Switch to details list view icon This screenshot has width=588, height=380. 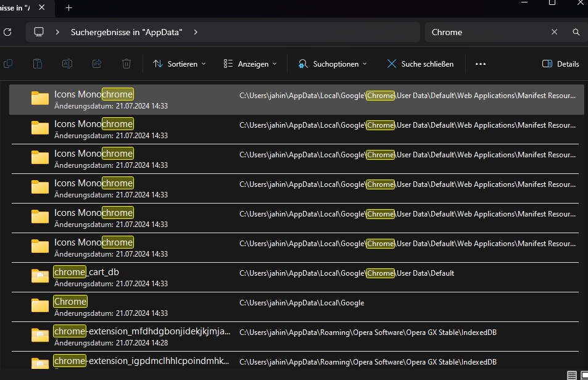[571, 375]
